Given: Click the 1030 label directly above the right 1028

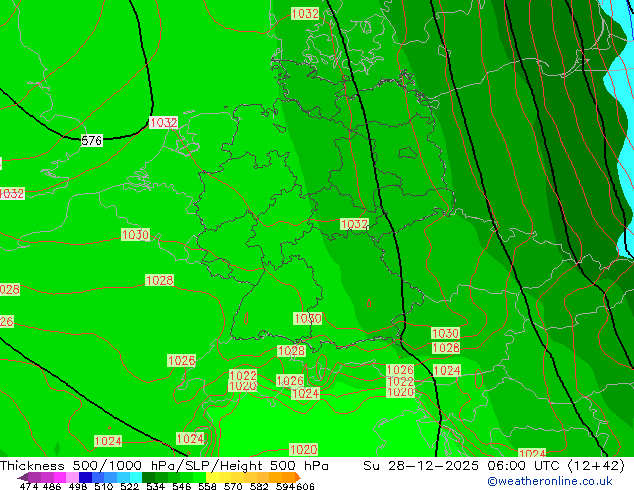Looking at the screenshot, I should click(446, 333).
